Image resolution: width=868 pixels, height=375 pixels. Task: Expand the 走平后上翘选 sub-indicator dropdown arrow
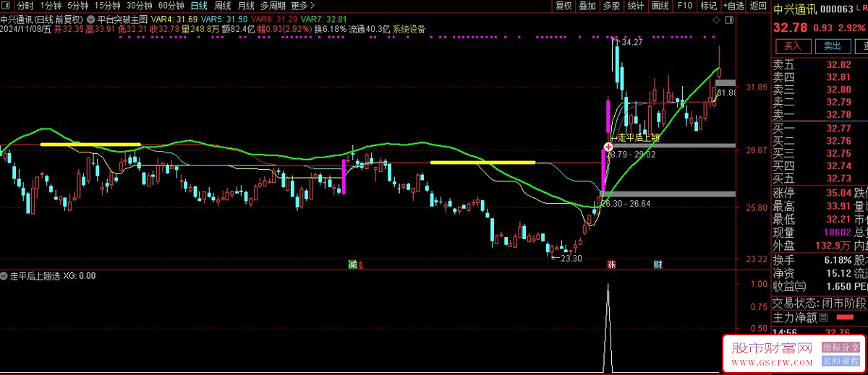click(x=4, y=275)
